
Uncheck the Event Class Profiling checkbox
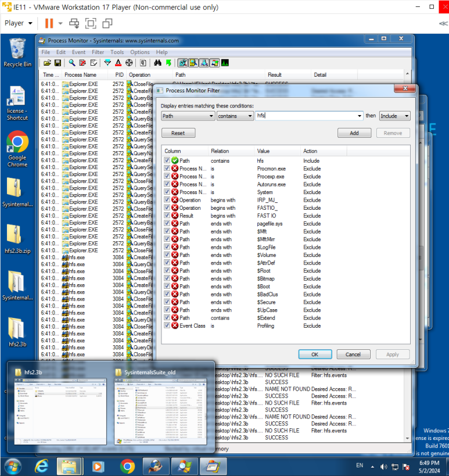[x=167, y=325]
